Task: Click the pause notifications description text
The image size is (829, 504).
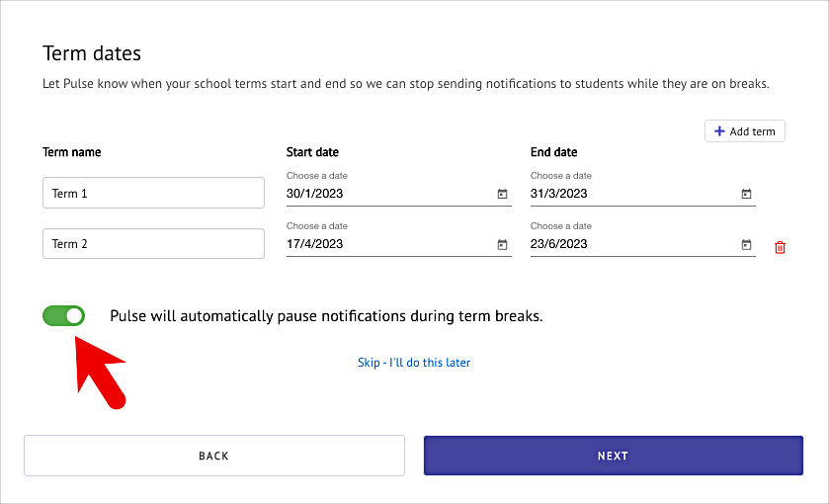Action: pyautogui.click(x=326, y=315)
